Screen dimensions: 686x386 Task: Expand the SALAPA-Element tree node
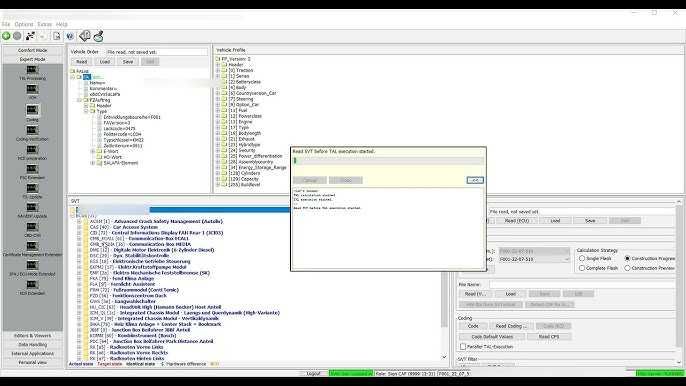pos(93,163)
